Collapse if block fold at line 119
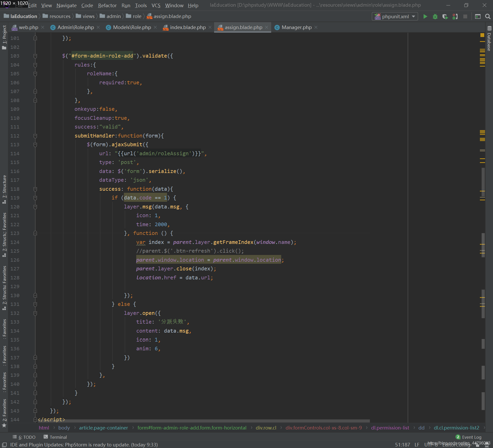 click(x=35, y=198)
